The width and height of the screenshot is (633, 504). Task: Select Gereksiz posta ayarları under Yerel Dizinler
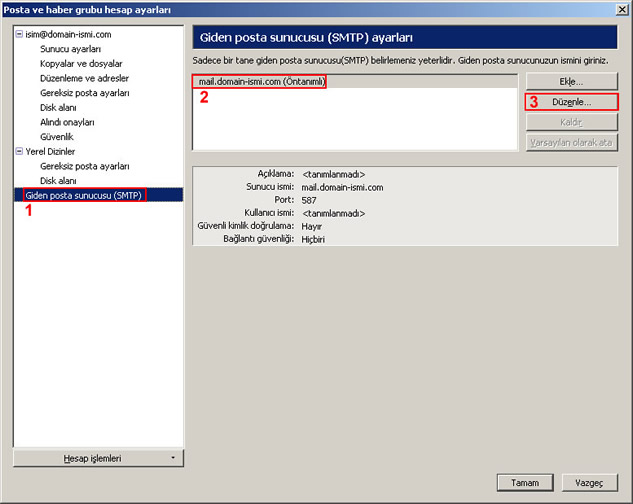[x=84, y=166]
